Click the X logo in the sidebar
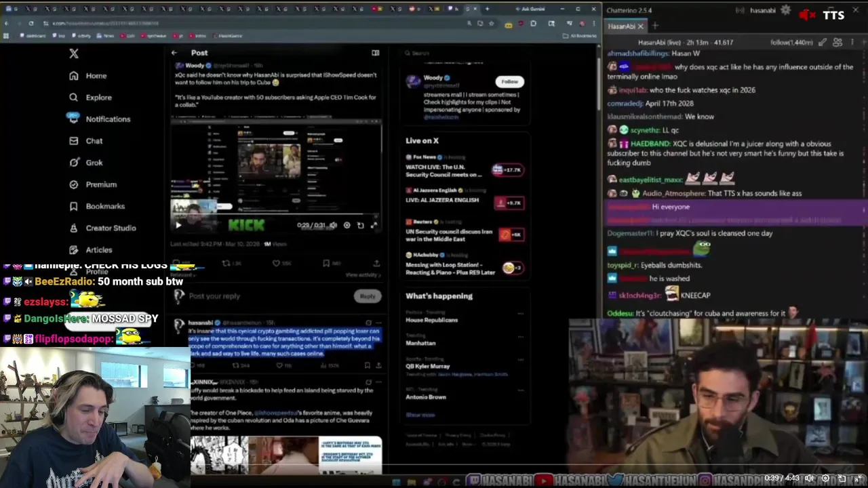 point(74,54)
